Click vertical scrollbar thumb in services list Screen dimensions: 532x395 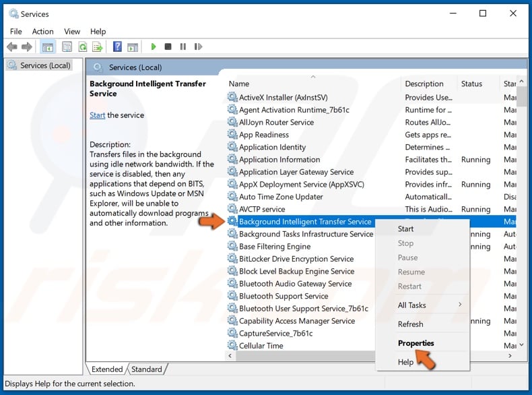click(522, 96)
